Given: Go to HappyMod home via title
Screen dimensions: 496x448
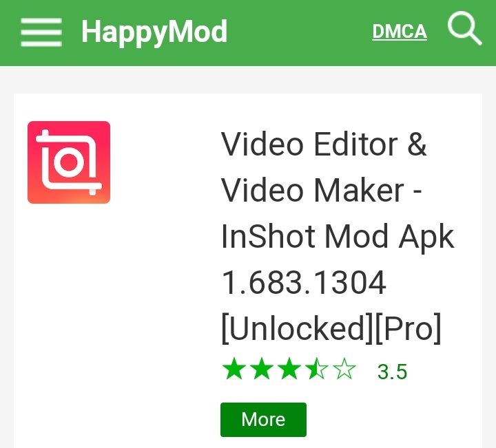Looking at the screenshot, I should [x=154, y=33].
